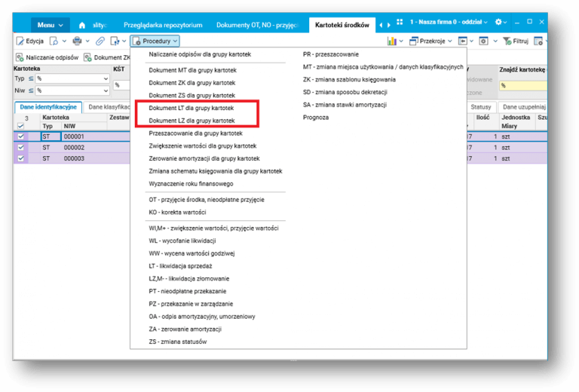The width and height of the screenshot is (579, 392).
Task: Click the Edycja button
Action: pos(30,41)
